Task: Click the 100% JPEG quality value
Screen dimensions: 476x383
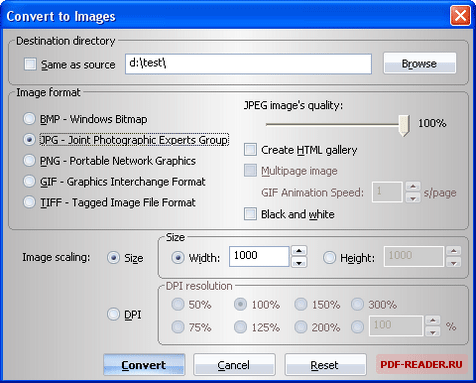Action: pos(432,123)
